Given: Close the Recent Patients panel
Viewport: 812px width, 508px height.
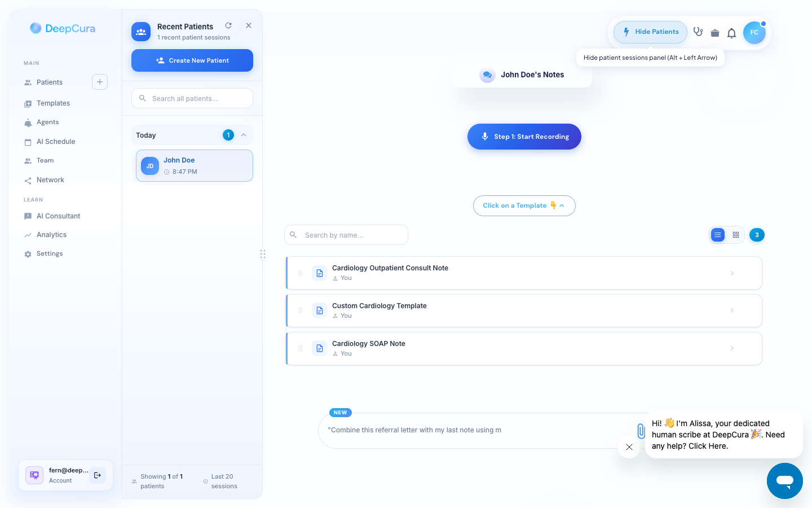Looking at the screenshot, I should click(x=249, y=25).
